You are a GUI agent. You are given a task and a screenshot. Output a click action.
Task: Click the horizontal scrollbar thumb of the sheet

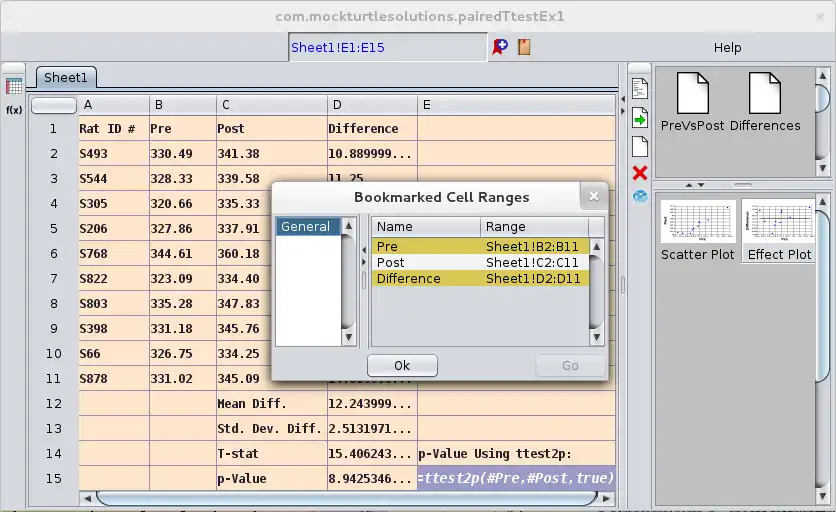click(x=347, y=498)
